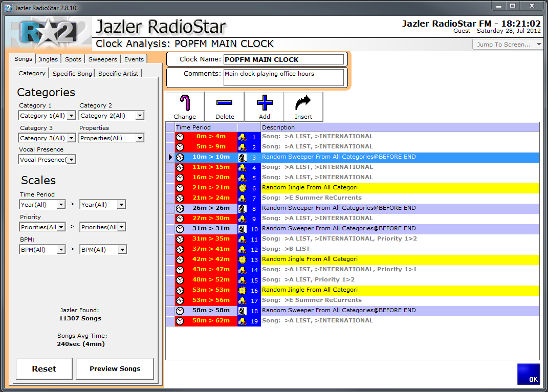Open the Jump To Screen dropdown
This screenshot has height=392, width=548.
coord(508,45)
